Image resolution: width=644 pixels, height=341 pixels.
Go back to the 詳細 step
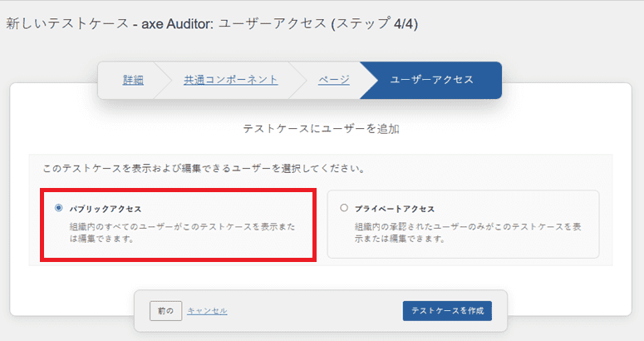point(133,80)
